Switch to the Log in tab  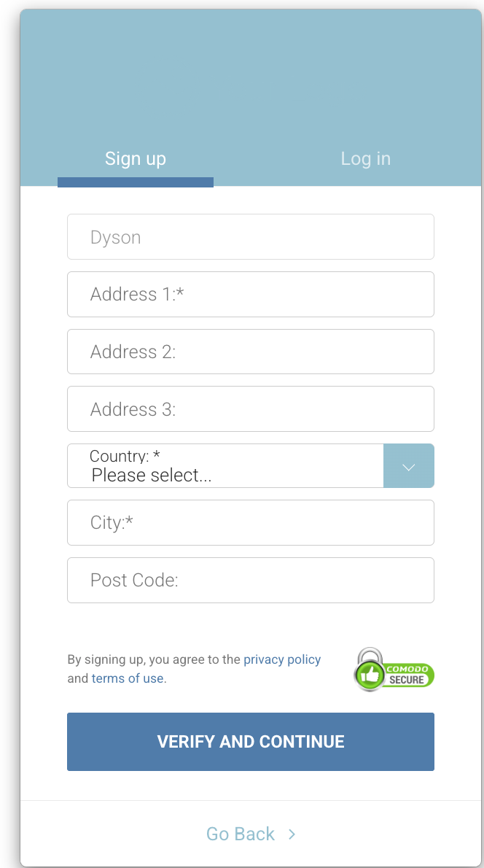(365, 158)
